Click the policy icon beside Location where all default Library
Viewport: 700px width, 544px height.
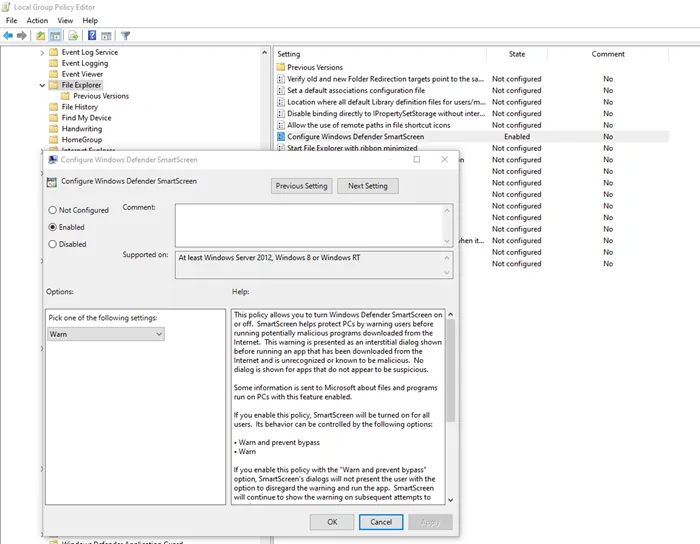(x=281, y=102)
